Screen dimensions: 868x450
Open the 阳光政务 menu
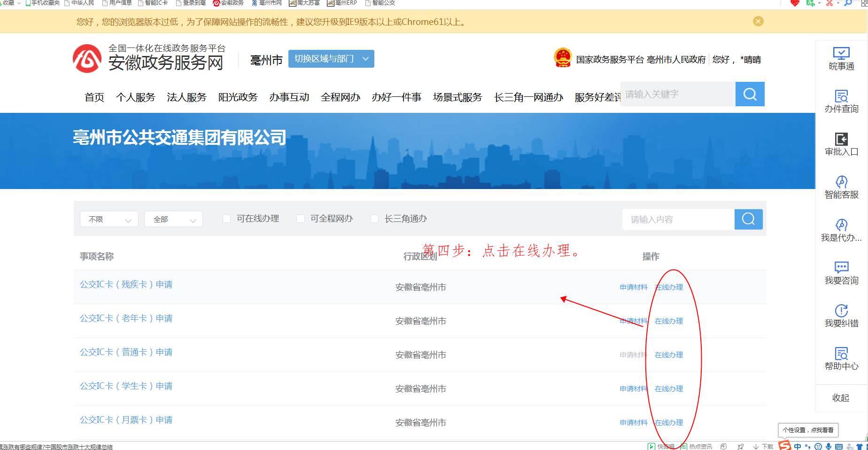point(238,97)
